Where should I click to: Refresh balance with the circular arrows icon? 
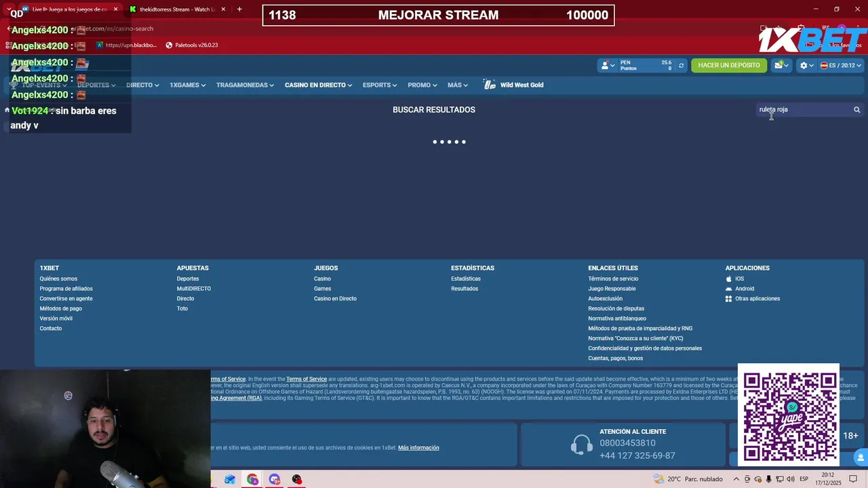681,66
